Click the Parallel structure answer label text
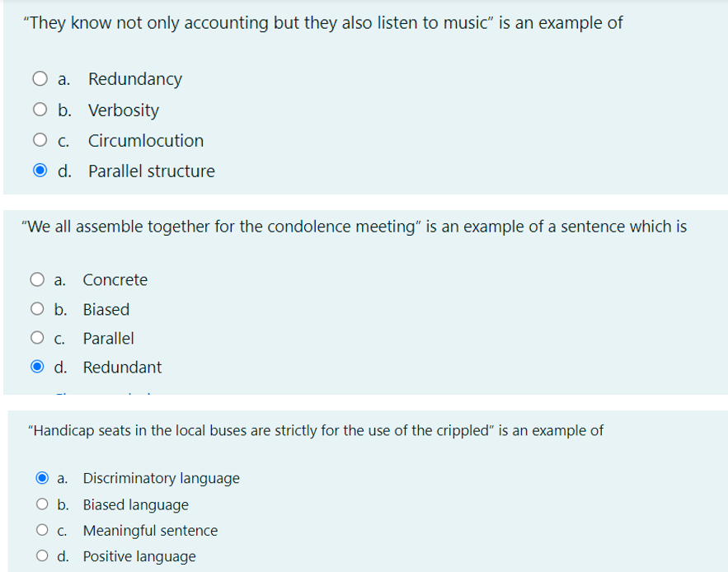The height and width of the screenshot is (572, 728). (x=151, y=170)
